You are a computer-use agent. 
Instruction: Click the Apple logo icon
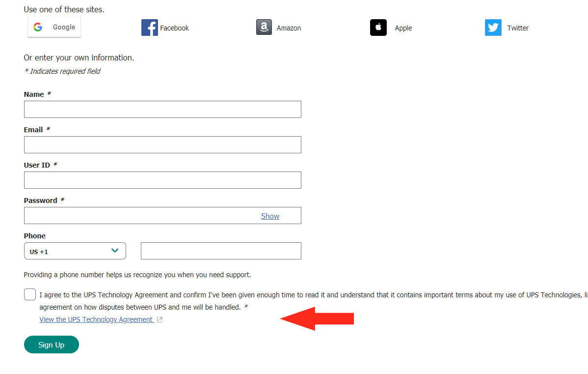[x=378, y=28]
